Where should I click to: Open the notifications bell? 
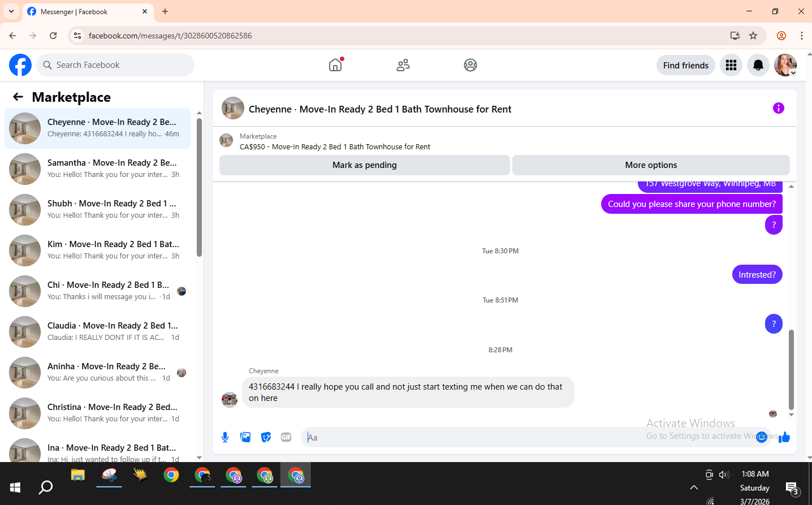758,65
